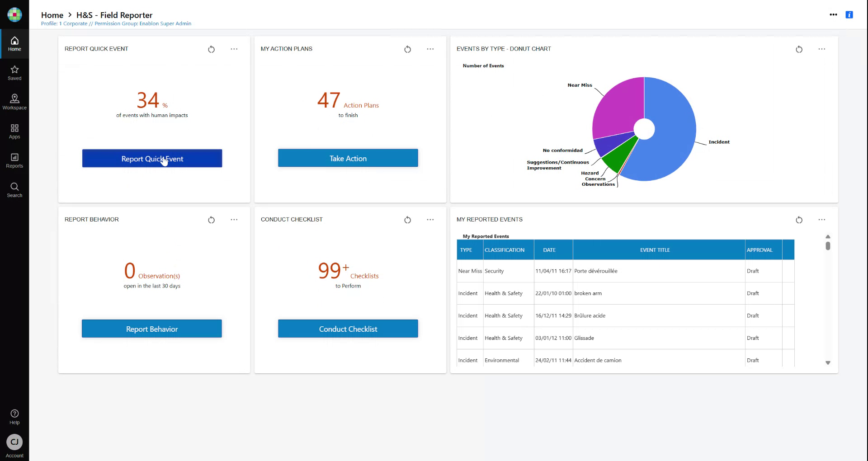The image size is (868, 461).
Task: Open the Apps grid icon
Action: pos(14,131)
